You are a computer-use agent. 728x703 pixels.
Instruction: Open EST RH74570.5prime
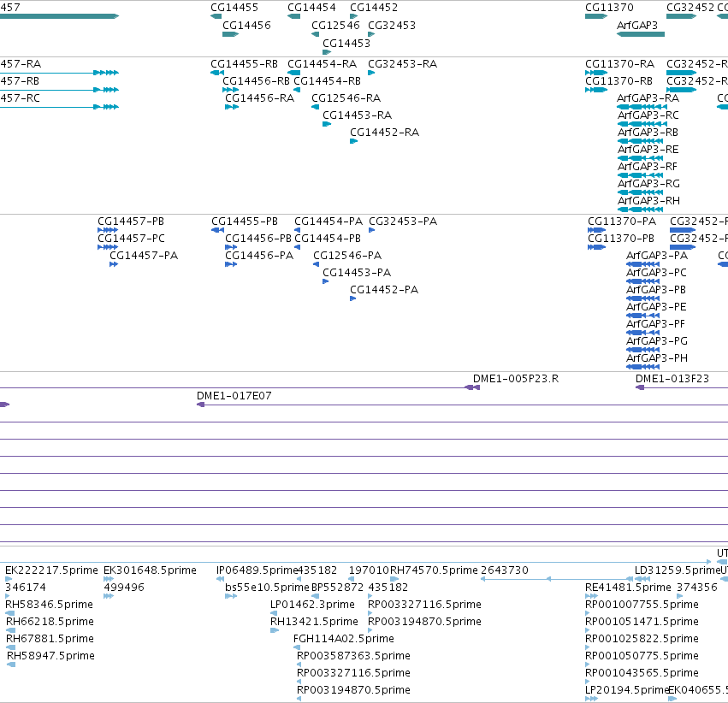coord(434,570)
